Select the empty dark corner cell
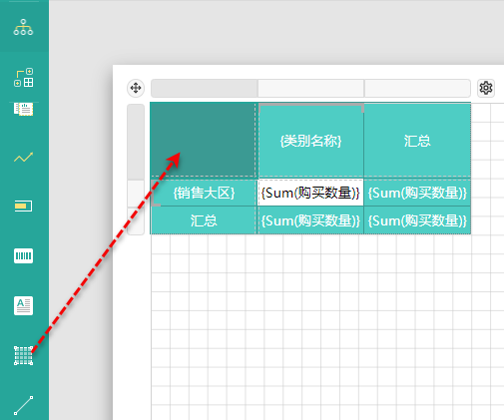504x420 pixels. [x=203, y=140]
